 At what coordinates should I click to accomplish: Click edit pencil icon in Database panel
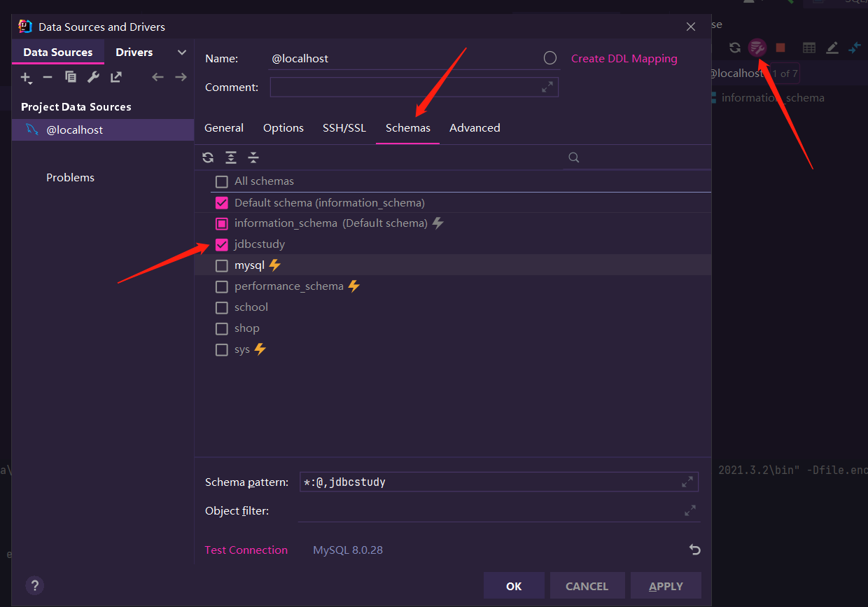point(832,48)
